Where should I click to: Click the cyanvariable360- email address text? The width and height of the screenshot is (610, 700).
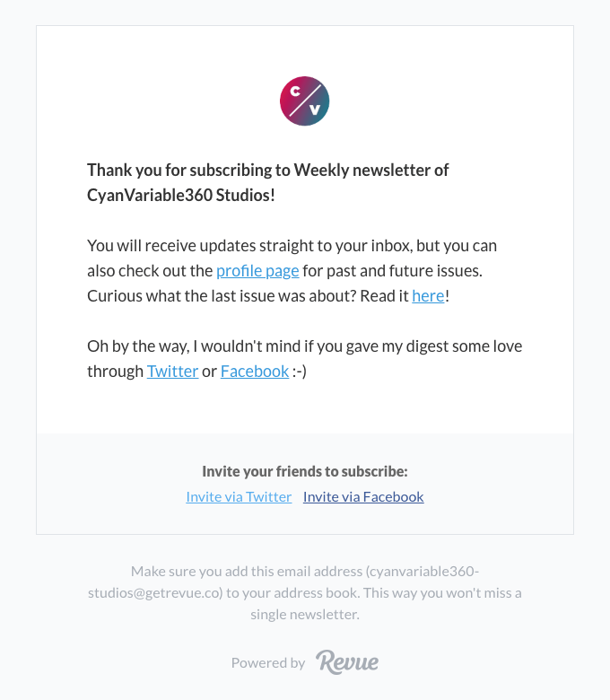click(x=423, y=572)
